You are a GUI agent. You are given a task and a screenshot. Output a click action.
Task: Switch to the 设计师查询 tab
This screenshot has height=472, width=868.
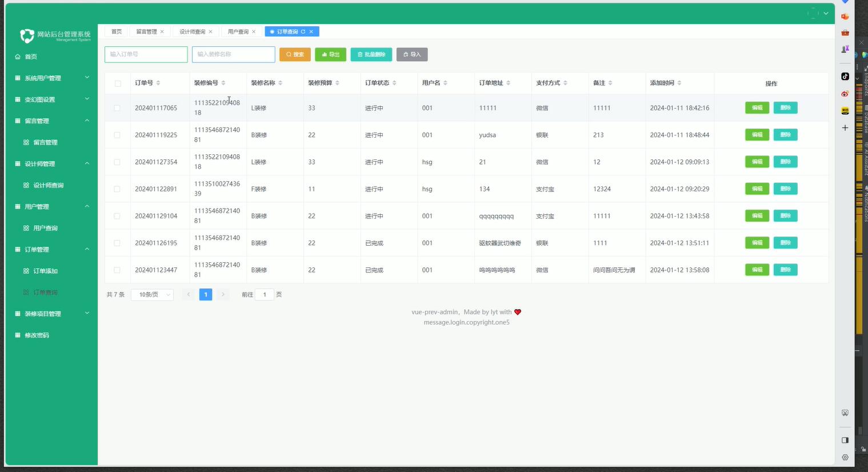tap(192, 32)
